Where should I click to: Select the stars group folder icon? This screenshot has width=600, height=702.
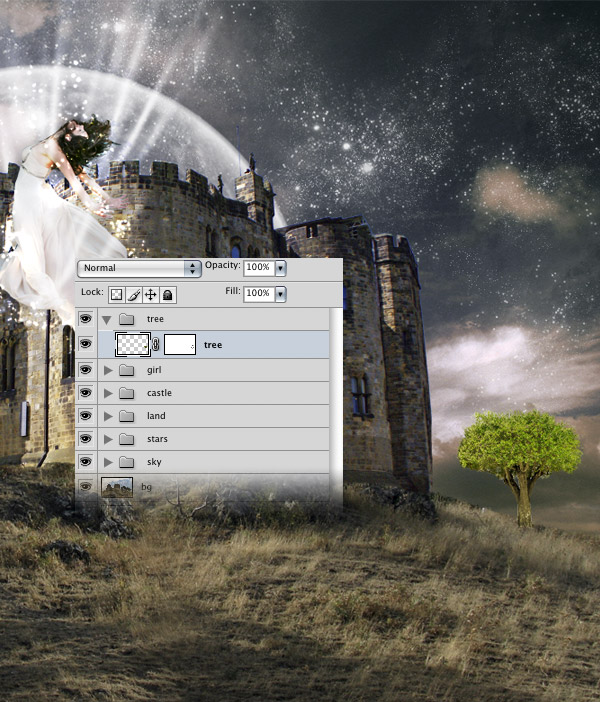[x=127, y=439]
